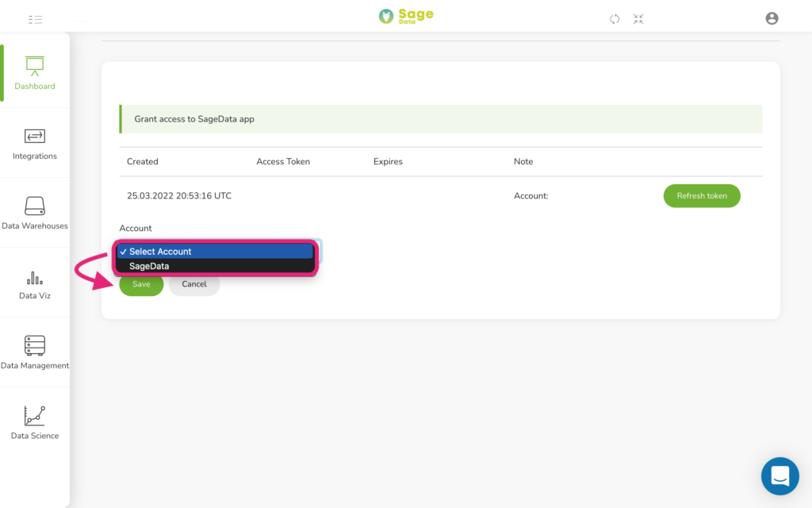Open the user profile avatar menu
The image size is (812, 508).
tap(772, 19)
